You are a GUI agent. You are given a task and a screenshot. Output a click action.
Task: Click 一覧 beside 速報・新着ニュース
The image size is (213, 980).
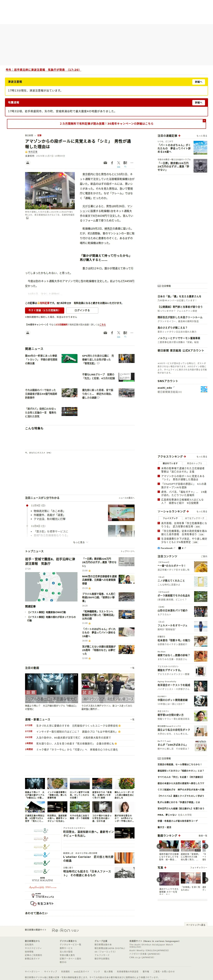click(x=132, y=719)
